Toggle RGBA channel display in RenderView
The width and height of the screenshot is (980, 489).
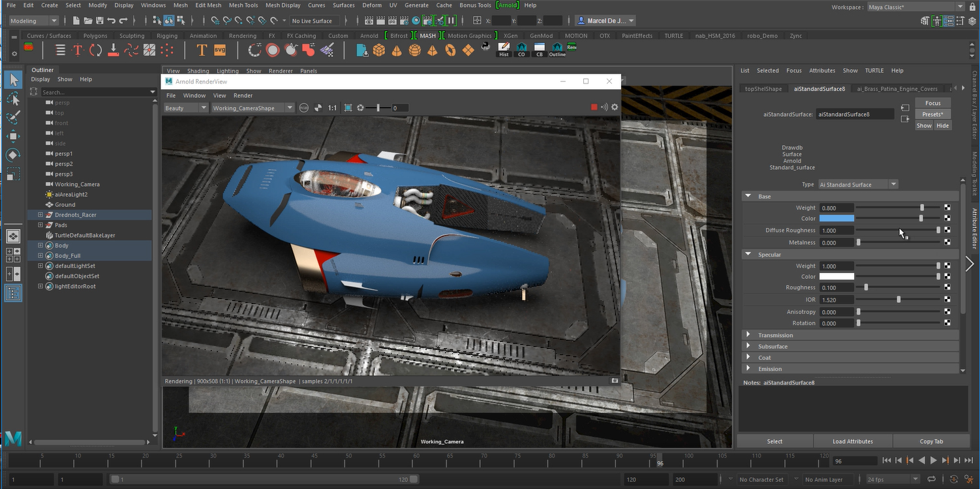pyautogui.click(x=304, y=107)
